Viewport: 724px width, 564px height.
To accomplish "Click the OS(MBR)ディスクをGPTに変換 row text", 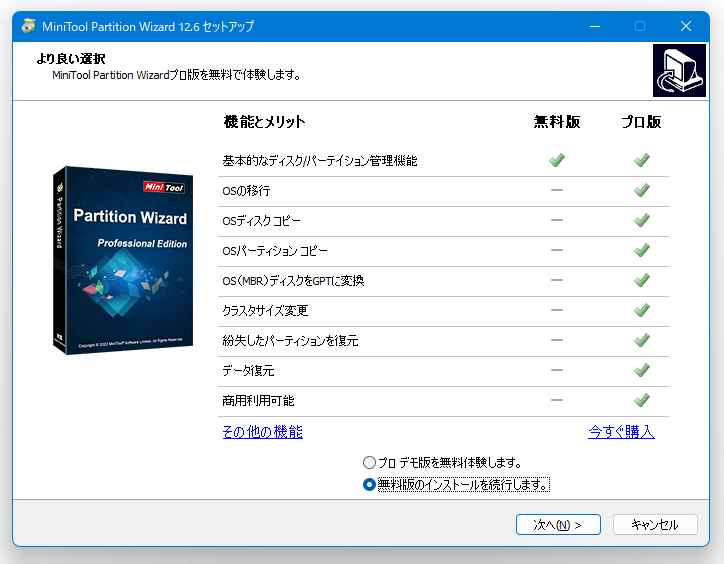I will point(293,280).
